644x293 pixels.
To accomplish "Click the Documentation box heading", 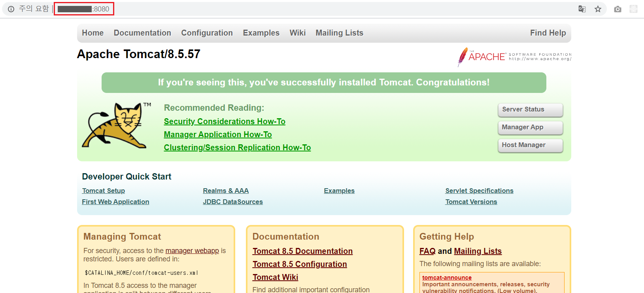I will (x=286, y=236).
